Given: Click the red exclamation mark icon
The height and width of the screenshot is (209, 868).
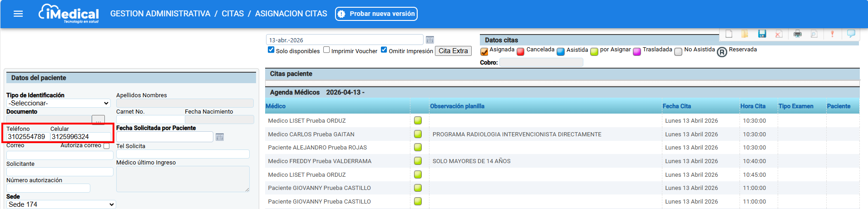Looking at the screenshot, I should point(832,34).
